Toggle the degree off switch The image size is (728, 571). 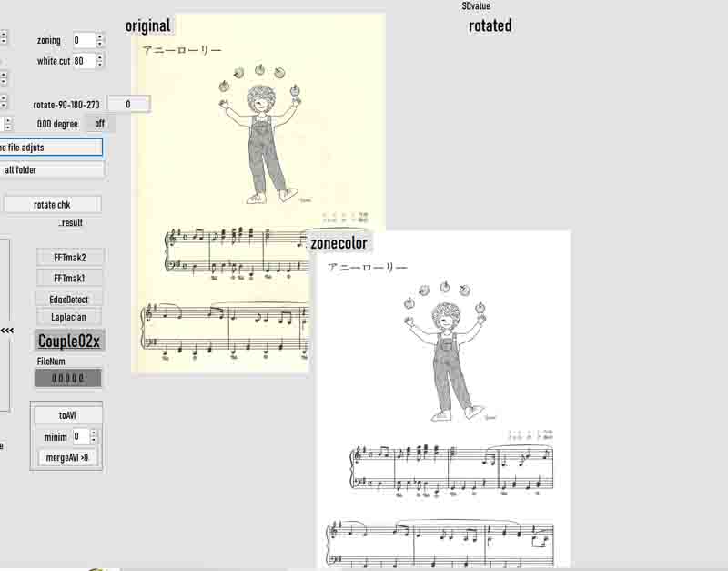tap(99, 124)
